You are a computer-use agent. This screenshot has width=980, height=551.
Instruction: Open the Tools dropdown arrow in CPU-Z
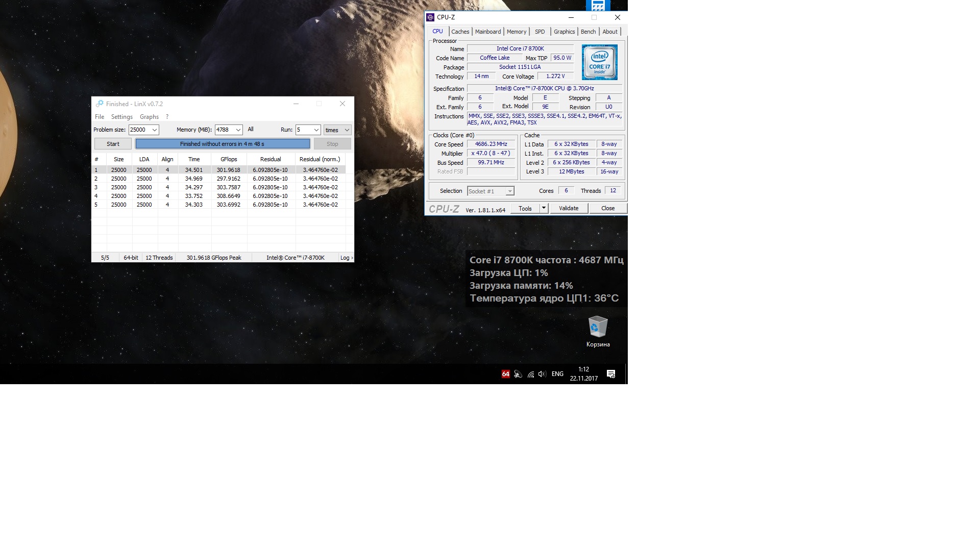point(544,208)
